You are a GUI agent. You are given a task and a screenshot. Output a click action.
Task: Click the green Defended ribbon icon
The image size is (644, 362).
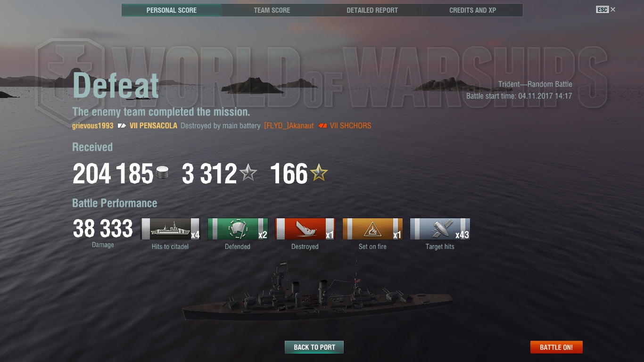tap(238, 229)
